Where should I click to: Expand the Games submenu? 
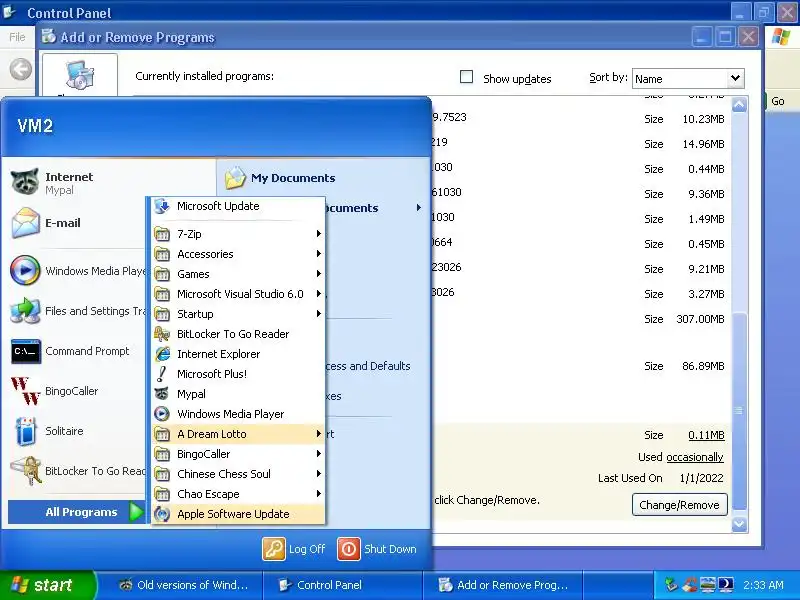coord(238,274)
